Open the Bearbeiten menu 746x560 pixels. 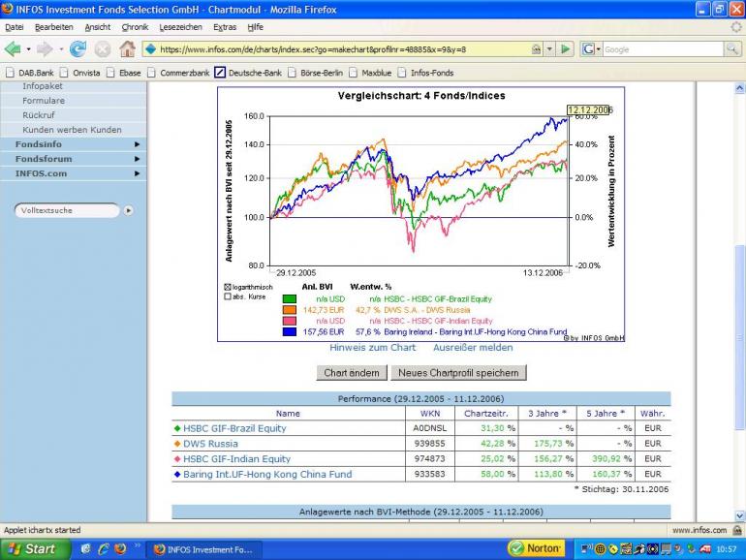click(53, 27)
